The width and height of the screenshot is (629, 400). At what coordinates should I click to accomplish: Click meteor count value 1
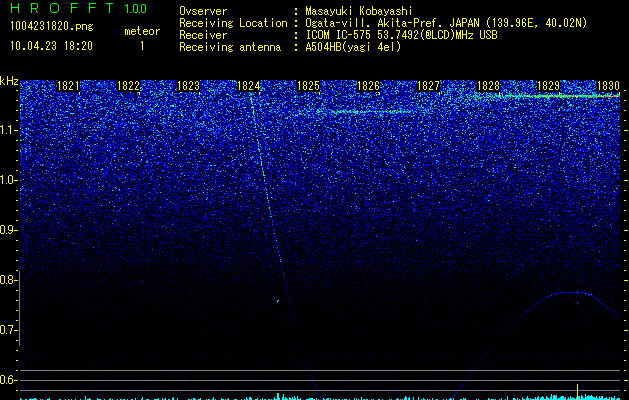coord(142,46)
